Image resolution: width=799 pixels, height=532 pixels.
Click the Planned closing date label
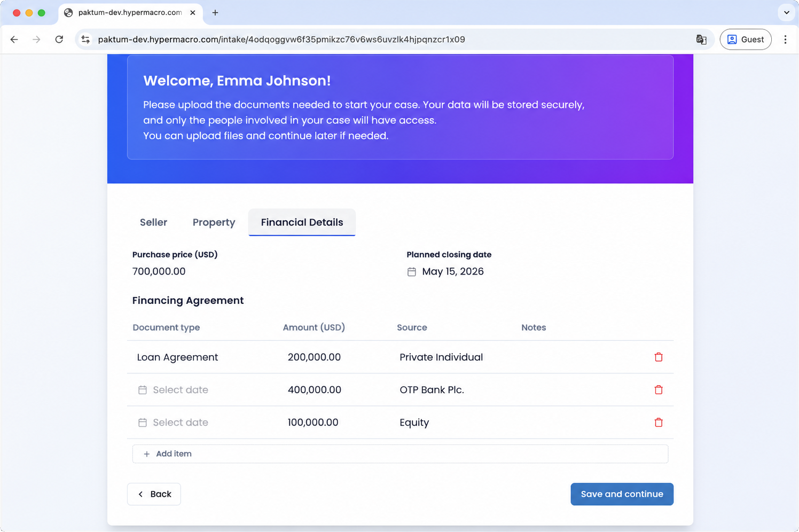pos(449,255)
